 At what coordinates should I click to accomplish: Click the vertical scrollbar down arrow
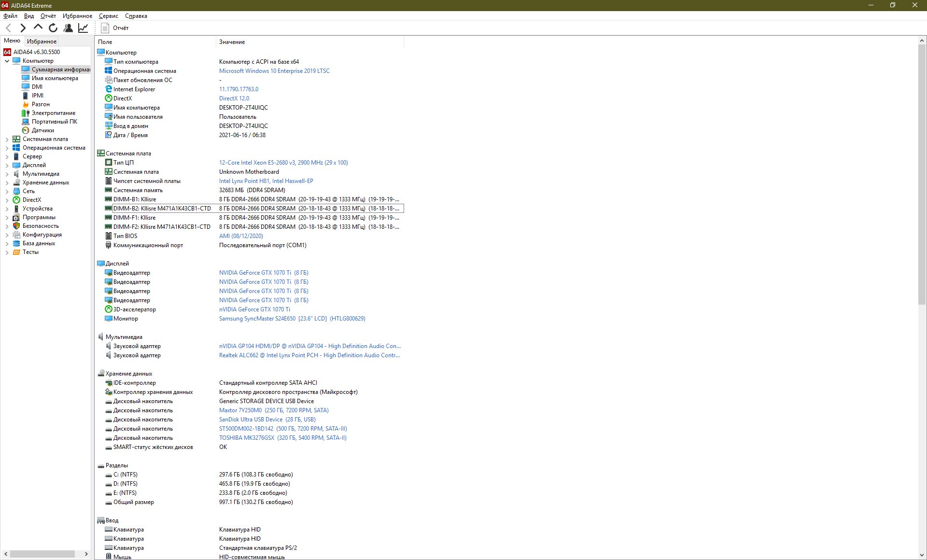pyautogui.click(x=922, y=555)
